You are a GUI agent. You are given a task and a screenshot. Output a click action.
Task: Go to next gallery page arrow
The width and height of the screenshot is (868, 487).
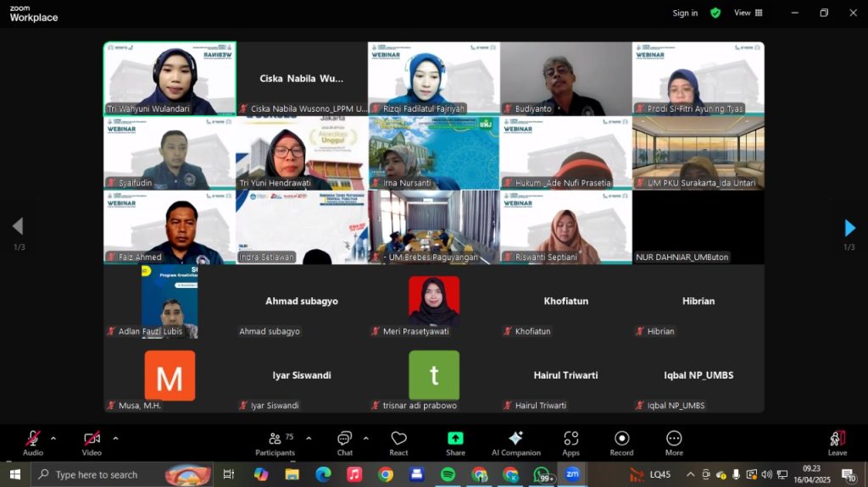(x=849, y=228)
